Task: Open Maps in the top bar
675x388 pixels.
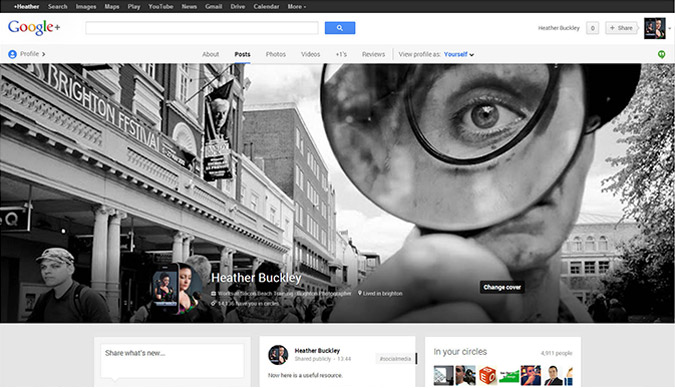Action: point(111,6)
